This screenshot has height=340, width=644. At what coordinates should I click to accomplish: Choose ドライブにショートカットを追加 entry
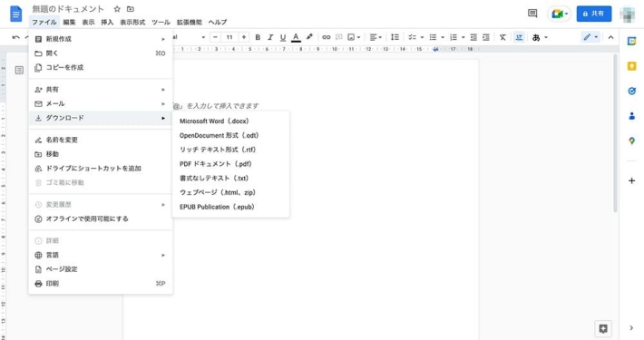click(101, 169)
